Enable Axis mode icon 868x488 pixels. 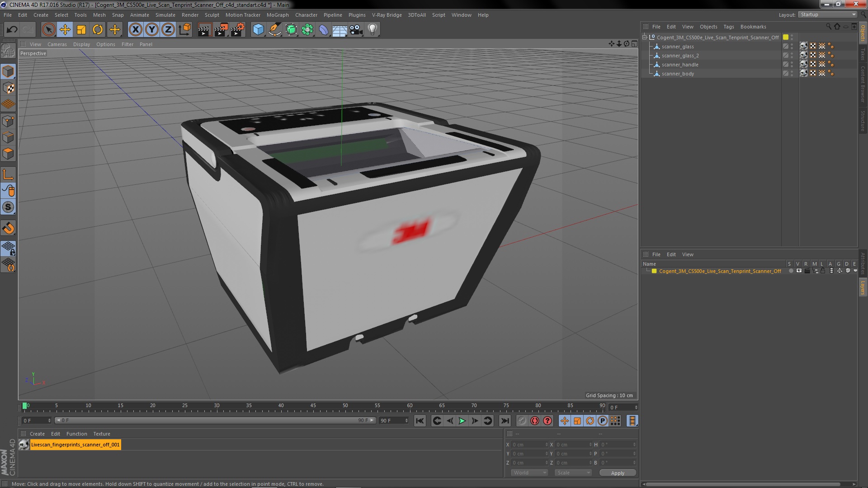(x=8, y=174)
